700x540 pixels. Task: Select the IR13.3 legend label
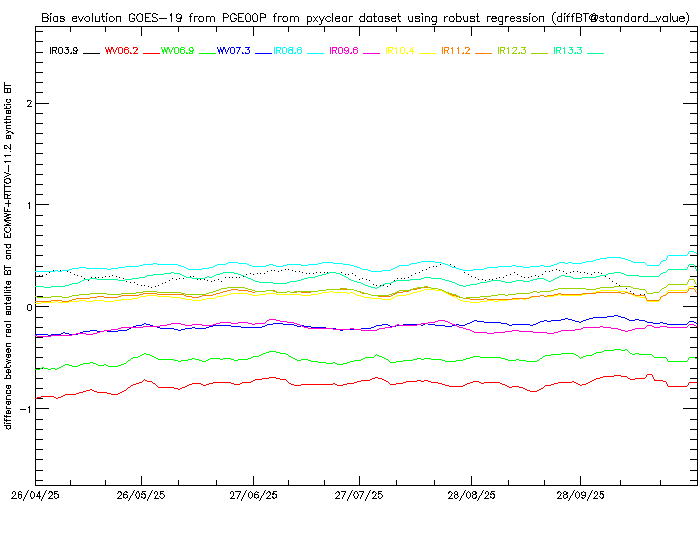(x=569, y=50)
